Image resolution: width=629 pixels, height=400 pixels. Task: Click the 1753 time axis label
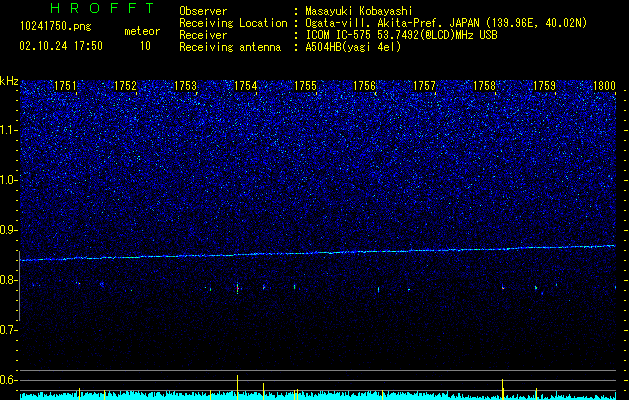(x=185, y=86)
